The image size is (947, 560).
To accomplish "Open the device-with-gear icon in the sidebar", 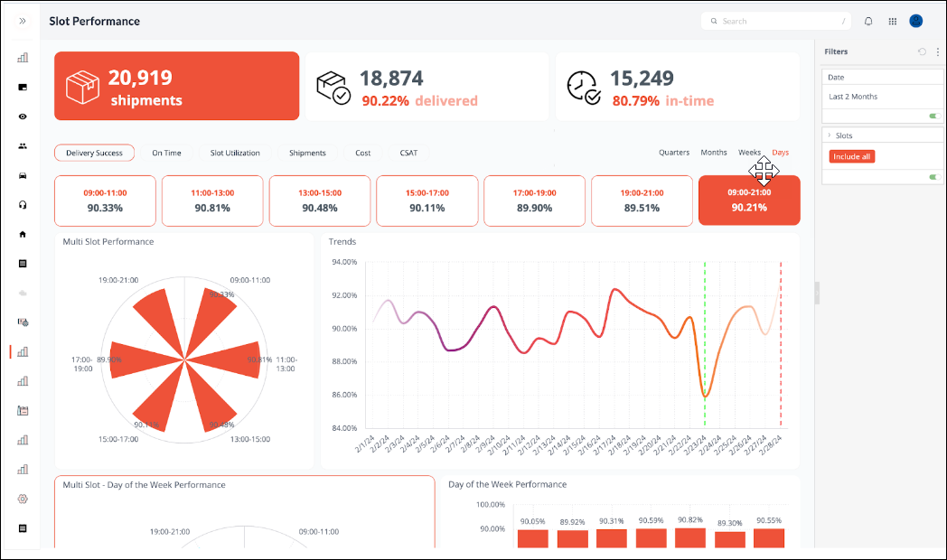I will 23,322.
